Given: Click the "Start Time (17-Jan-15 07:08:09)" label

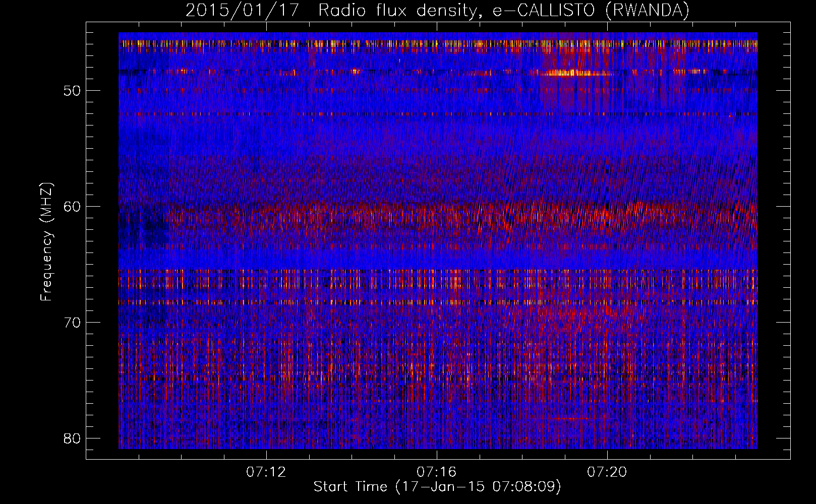Looking at the screenshot, I should pyautogui.click(x=437, y=487).
